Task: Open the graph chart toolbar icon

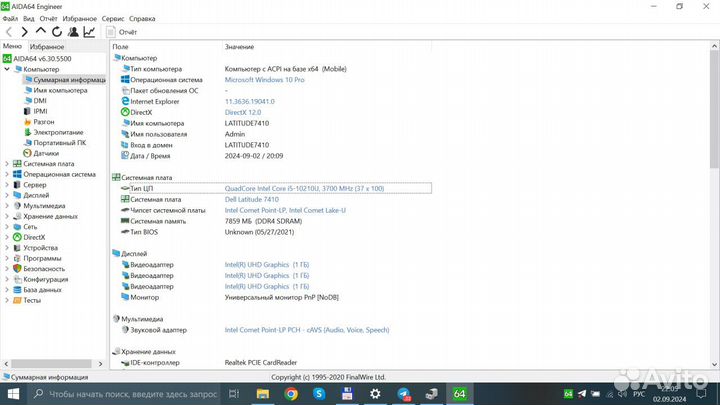Action: point(89,32)
